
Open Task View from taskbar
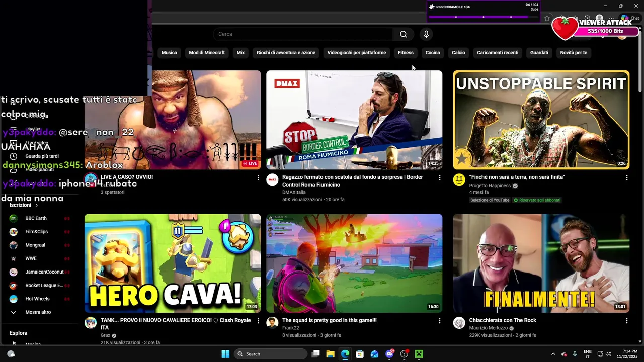(x=315, y=354)
